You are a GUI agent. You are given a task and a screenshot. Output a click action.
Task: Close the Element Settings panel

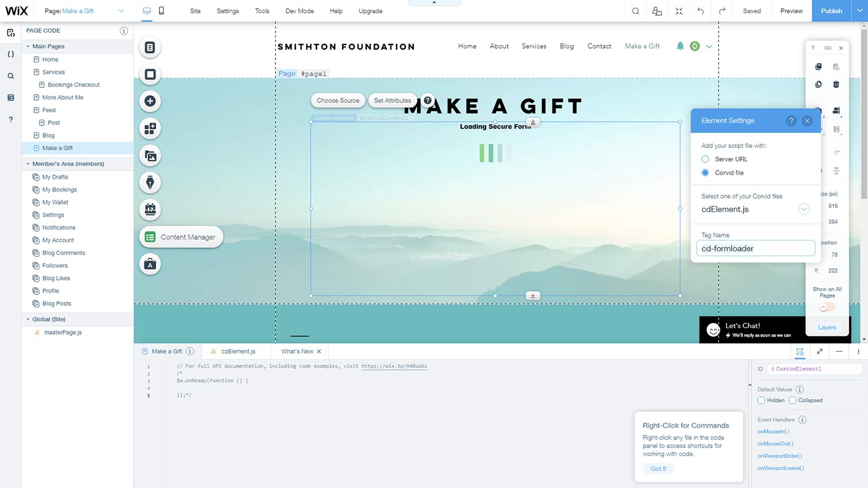tap(807, 120)
